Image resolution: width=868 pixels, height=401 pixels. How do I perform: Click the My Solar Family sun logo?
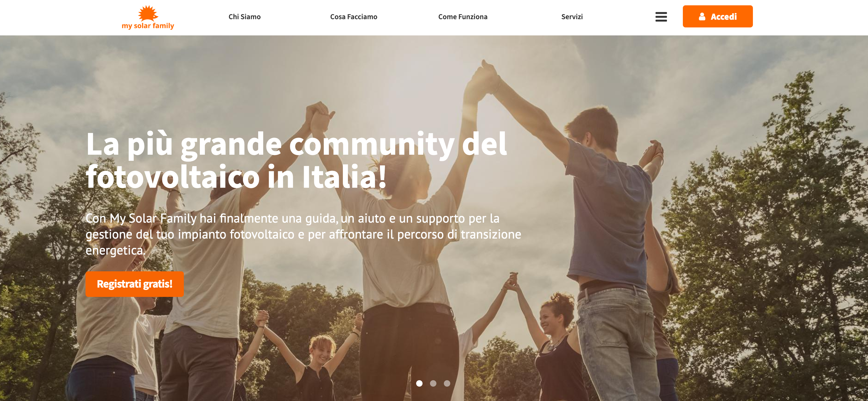pyautogui.click(x=148, y=13)
